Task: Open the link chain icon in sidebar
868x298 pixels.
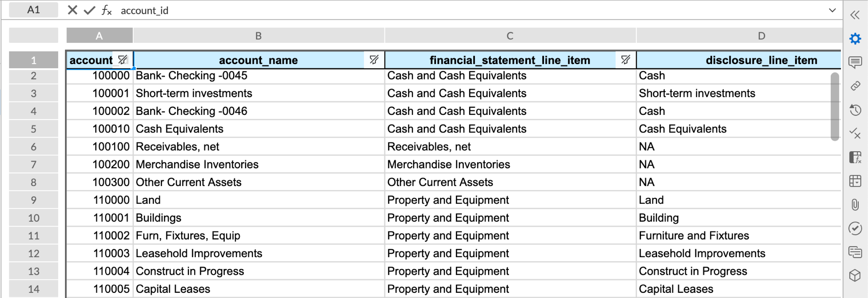Action: point(855,86)
